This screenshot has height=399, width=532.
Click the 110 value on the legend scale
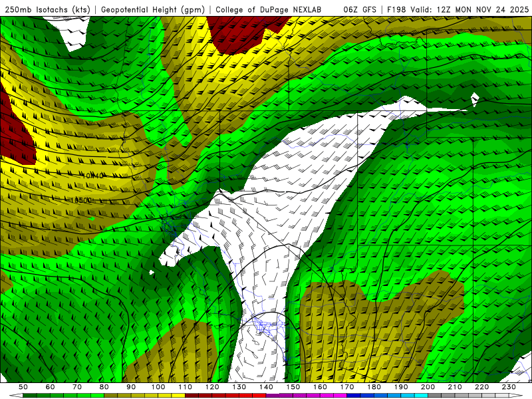coord(186,387)
